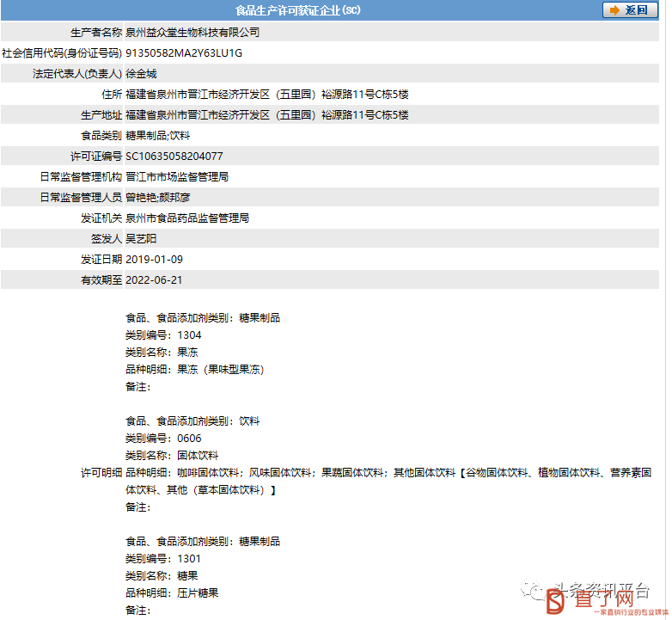Viewport: 672px width, 620px height.
Task: Click the label 日常监督管理人员
Action: point(81,197)
